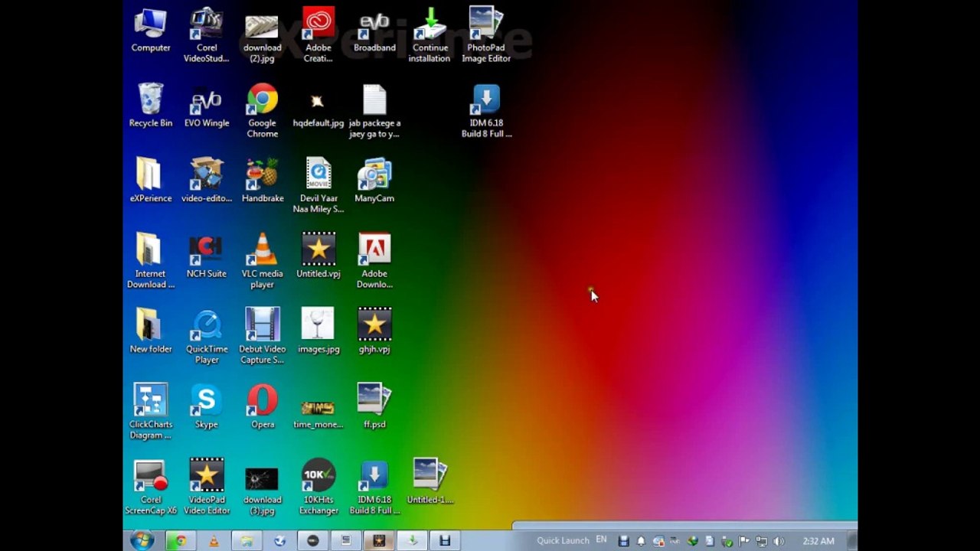This screenshot has height=551, width=980.
Task: Open the eXPerience folder
Action: (x=150, y=181)
